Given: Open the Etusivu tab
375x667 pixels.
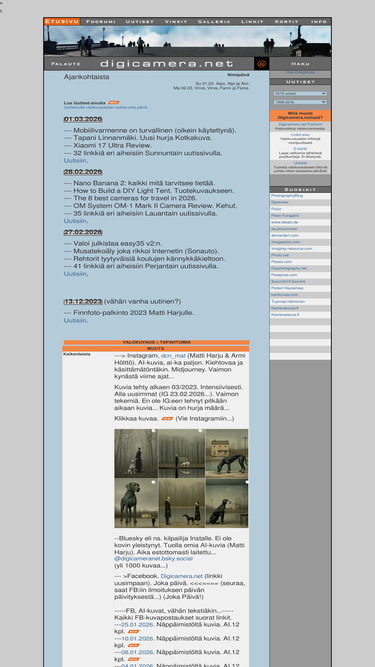Looking at the screenshot, I should click(x=62, y=21).
